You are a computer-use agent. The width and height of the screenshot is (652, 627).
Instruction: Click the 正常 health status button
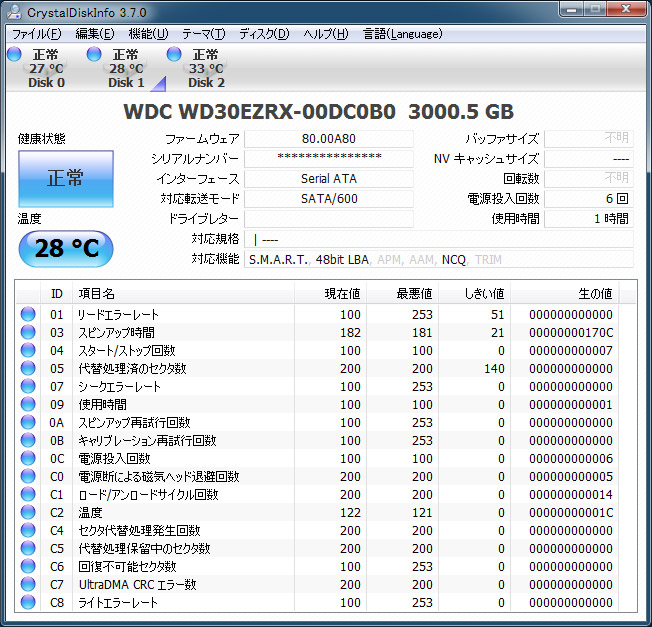click(66, 179)
